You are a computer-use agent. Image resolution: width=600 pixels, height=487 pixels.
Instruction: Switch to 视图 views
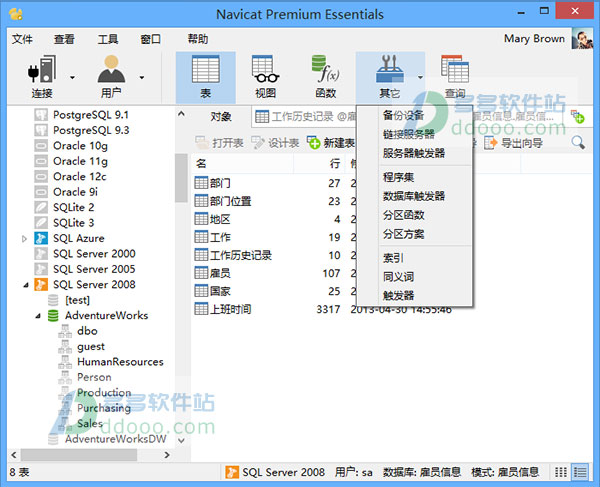(266, 77)
